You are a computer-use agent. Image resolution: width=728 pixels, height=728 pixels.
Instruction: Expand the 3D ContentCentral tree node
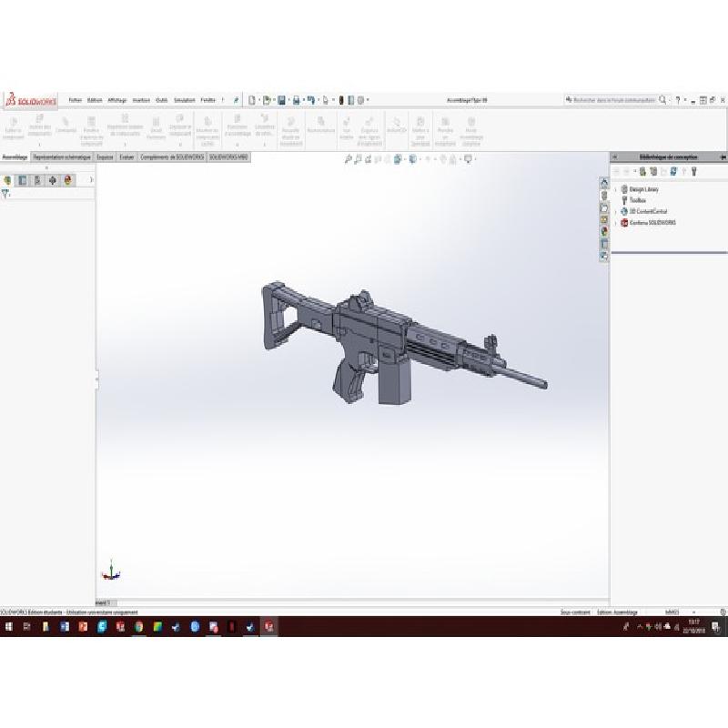[616, 211]
